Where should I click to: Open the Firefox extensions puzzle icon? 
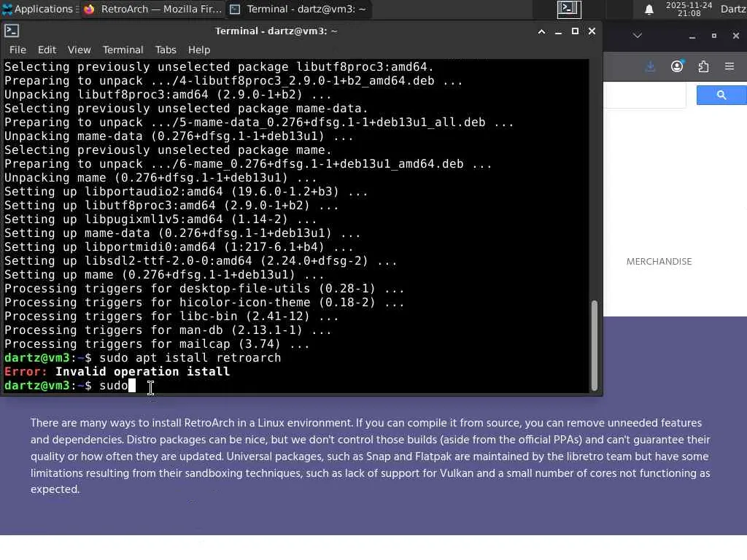(x=703, y=66)
